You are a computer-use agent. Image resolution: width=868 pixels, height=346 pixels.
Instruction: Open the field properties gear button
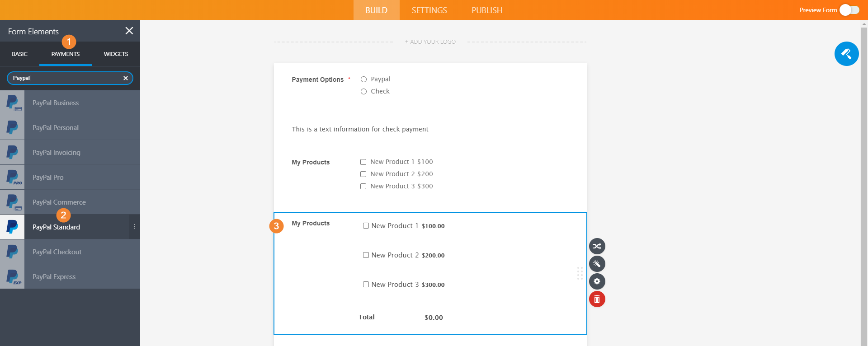(x=597, y=281)
